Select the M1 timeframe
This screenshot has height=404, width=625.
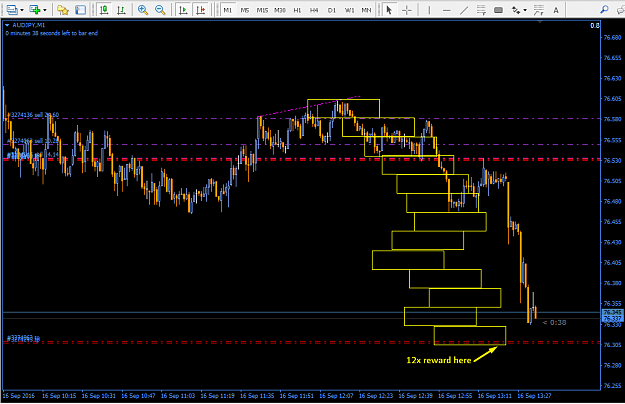[228, 10]
